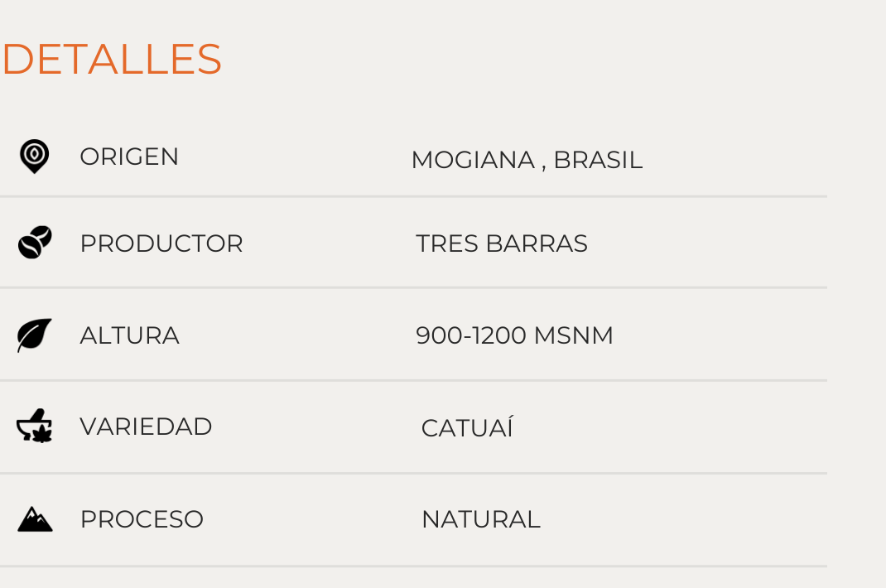Image resolution: width=886 pixels, height=588 pixels.
Task: Select the PROCESO label
Action: [142, 519]
